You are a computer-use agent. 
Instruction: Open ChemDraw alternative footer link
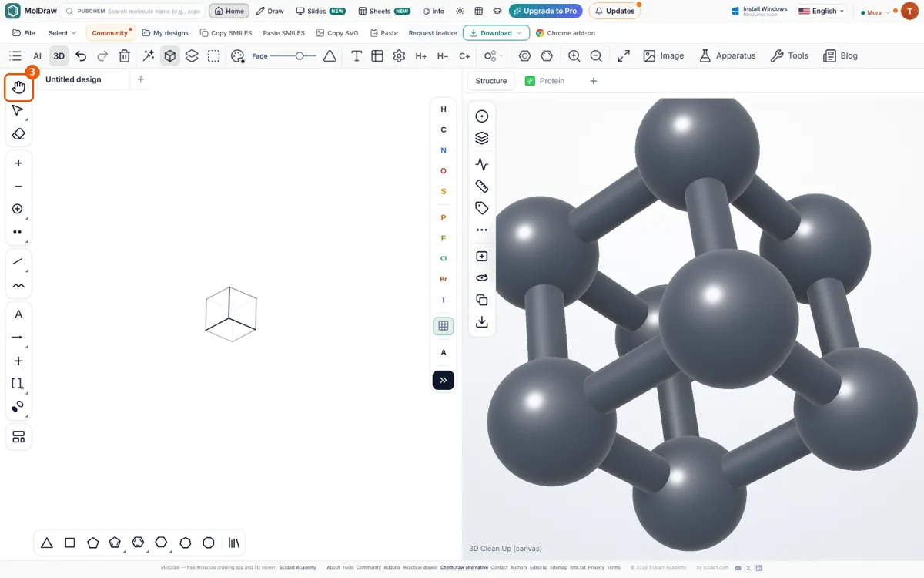(464, 567)
